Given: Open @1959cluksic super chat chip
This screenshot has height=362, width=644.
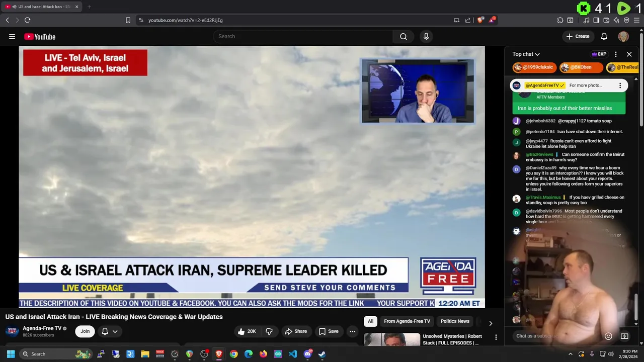Looking at the screenshot, I should pos(534,67).
